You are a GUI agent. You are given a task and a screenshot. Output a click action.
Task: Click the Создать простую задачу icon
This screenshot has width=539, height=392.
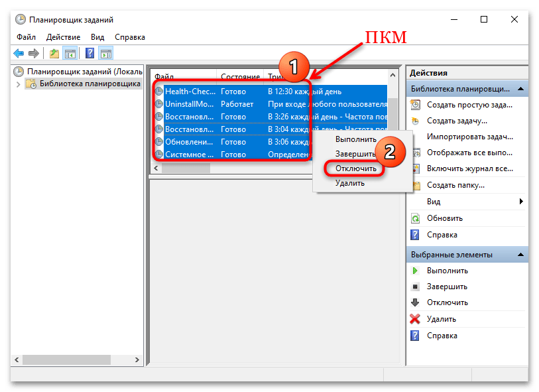[415, 105]
